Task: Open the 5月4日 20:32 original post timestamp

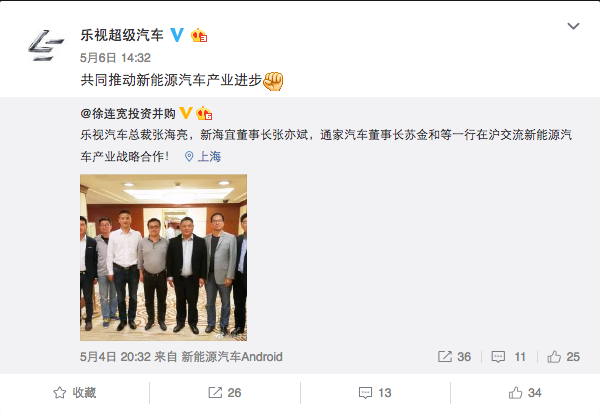Action: click(x=115, y=357)
